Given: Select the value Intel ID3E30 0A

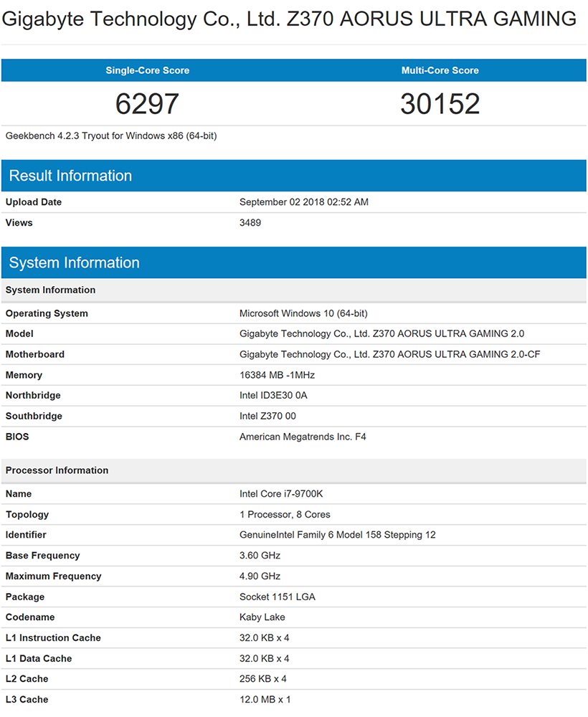Looking at the screenshot, I should pyautogui.click(x=273, y=396).
